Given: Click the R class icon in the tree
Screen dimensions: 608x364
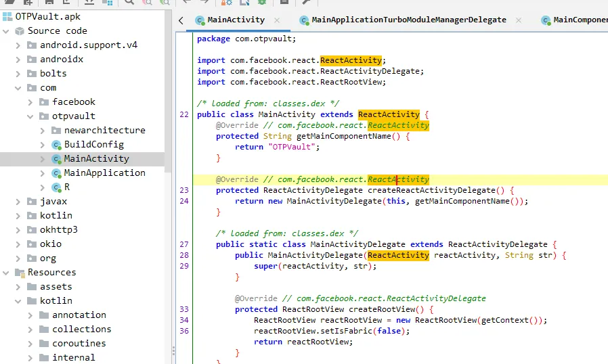Looking at the screenshot, I should pos(57,187).
